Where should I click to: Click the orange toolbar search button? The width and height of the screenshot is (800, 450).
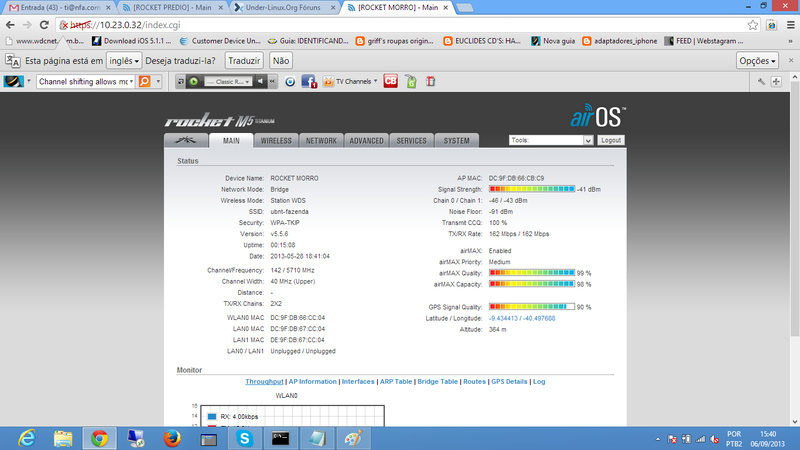pos(144,82)
